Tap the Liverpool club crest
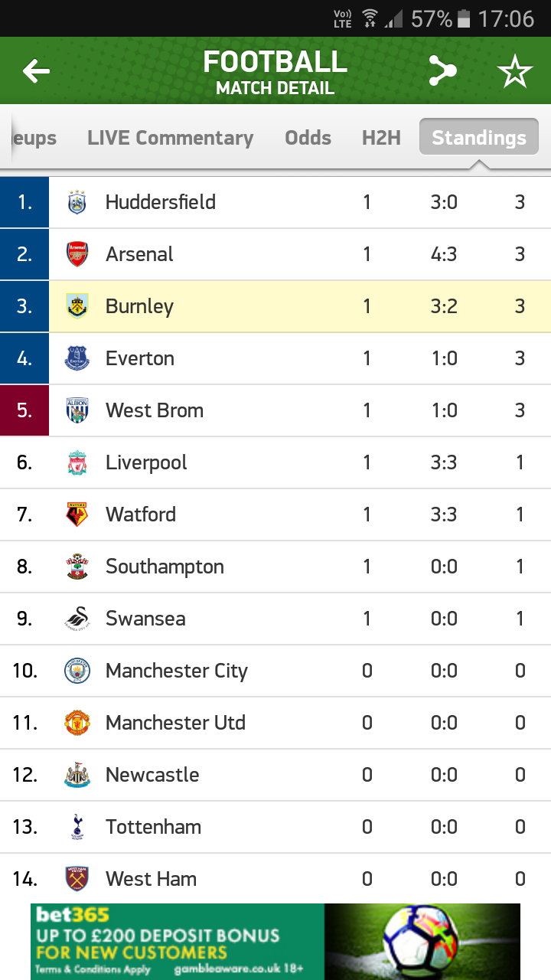This screenshot has width=551, height=980. click(77, 462)
